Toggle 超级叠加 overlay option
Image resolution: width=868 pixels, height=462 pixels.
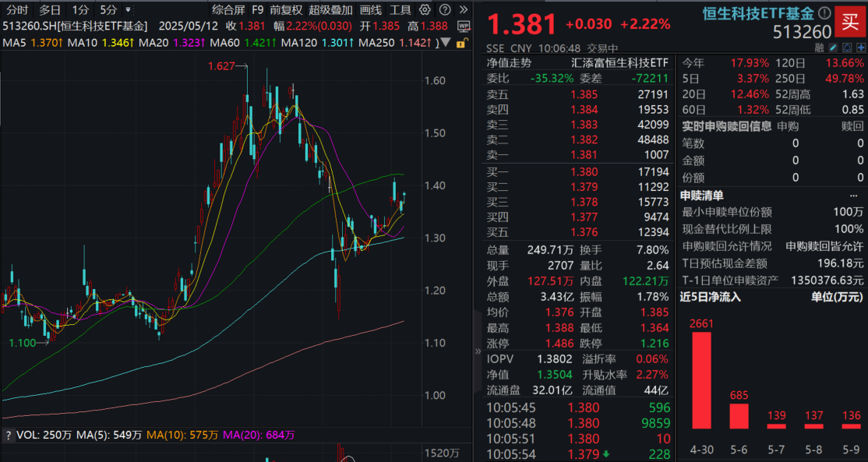(330, 10)
